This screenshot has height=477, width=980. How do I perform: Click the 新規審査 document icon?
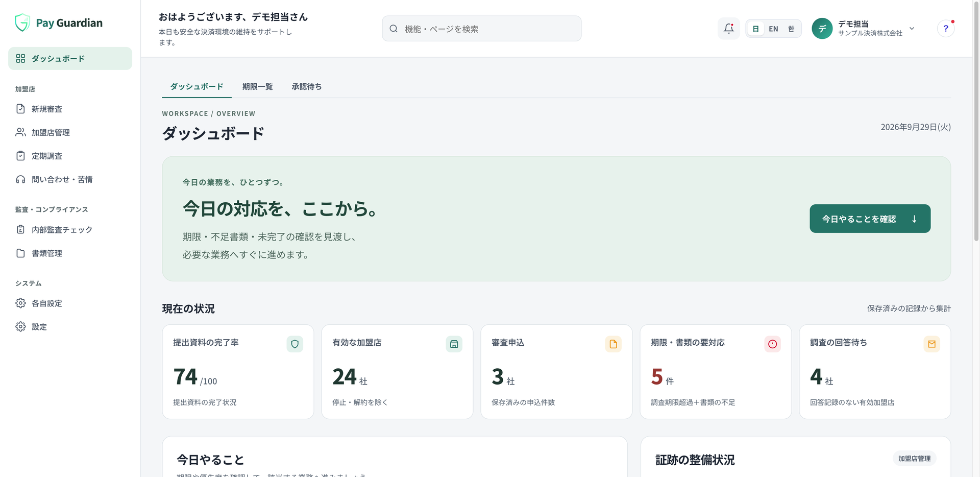pyautogui.click(x=20, y=109)
